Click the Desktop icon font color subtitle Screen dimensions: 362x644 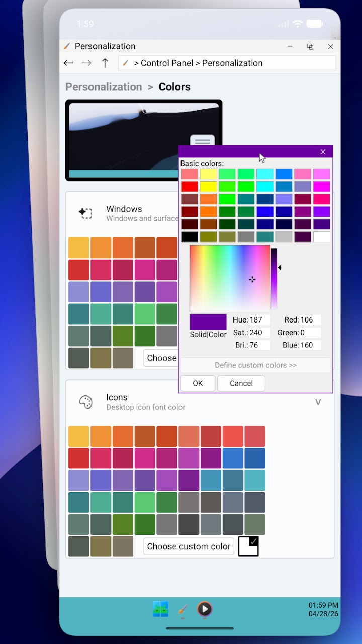click(x=146, y=407)
